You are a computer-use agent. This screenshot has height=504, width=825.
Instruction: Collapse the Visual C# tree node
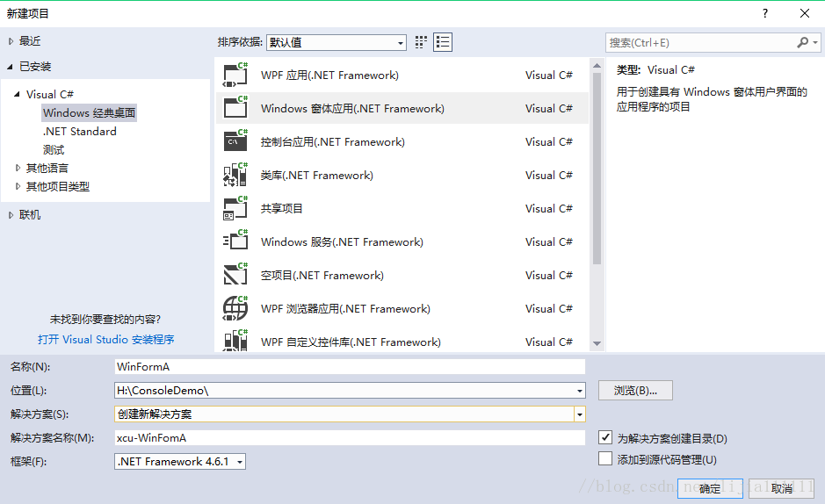click(17, 94)
